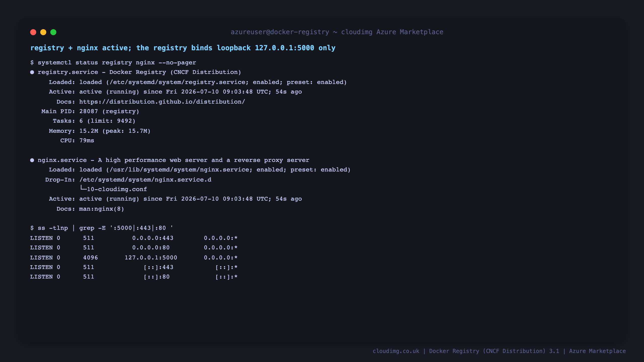Click the registry.service Docker Registry description line

point(139,72)
